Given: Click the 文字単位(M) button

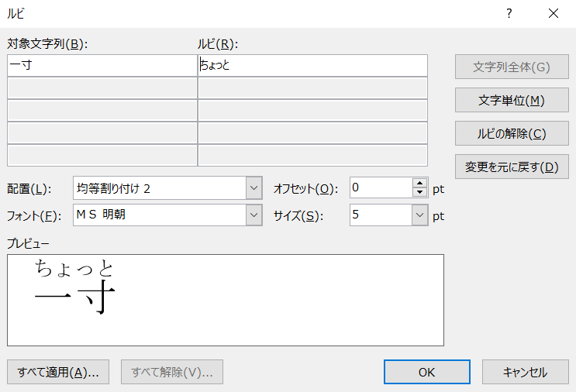Looking at the screenshot, I should pyautogui.click(x=512, y=100).
